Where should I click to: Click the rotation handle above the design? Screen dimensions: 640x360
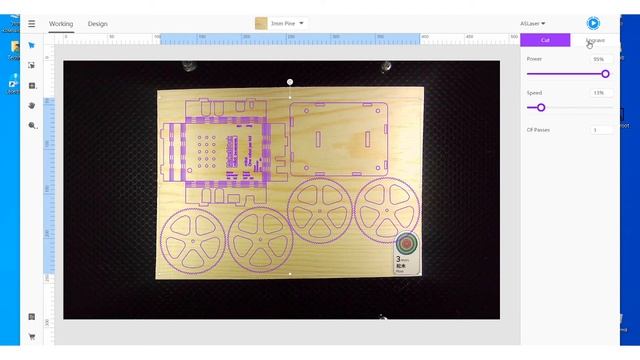[x=290, y=82]
